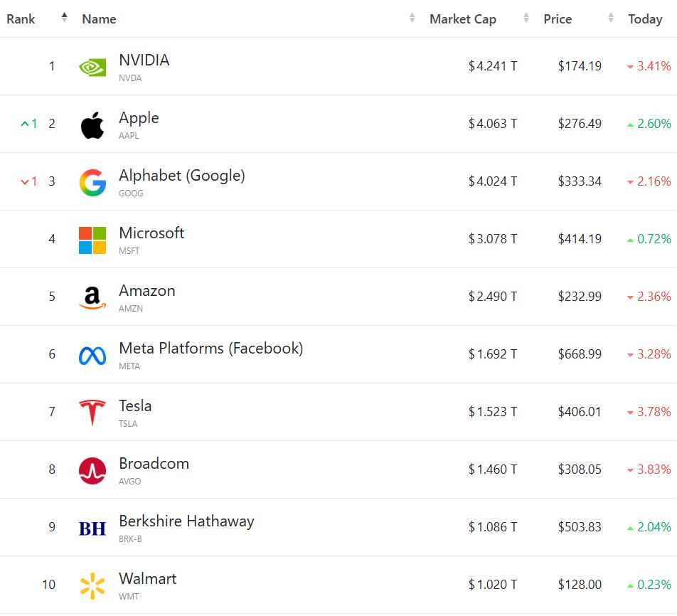Click the Broadcom logo icon
Screen dimensions: 677x616
point(92,470)
